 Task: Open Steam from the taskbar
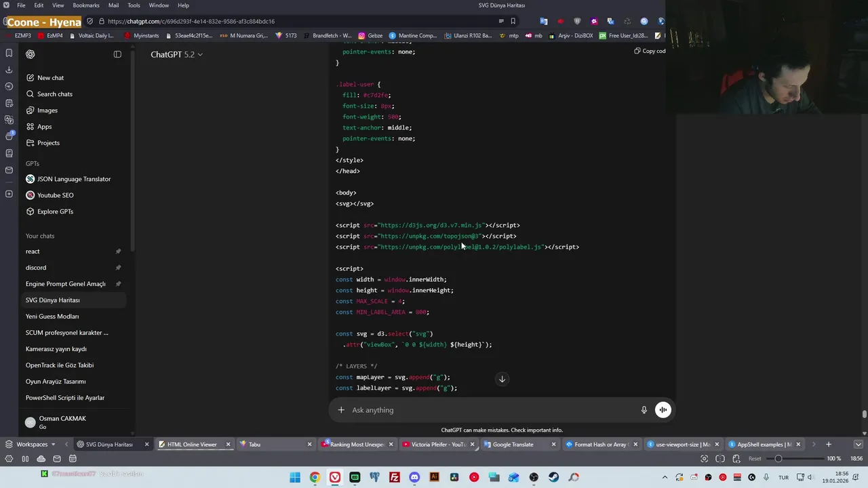point(554,477)
